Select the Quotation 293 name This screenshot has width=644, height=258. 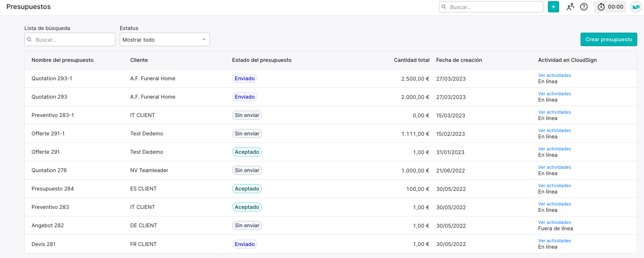click(49, 97)
